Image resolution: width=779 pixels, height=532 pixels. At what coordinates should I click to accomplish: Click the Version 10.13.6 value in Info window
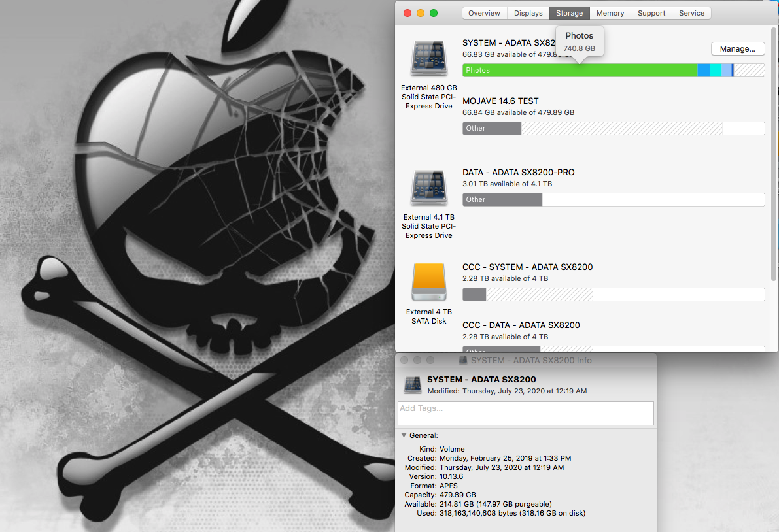[x=451, y=476]
